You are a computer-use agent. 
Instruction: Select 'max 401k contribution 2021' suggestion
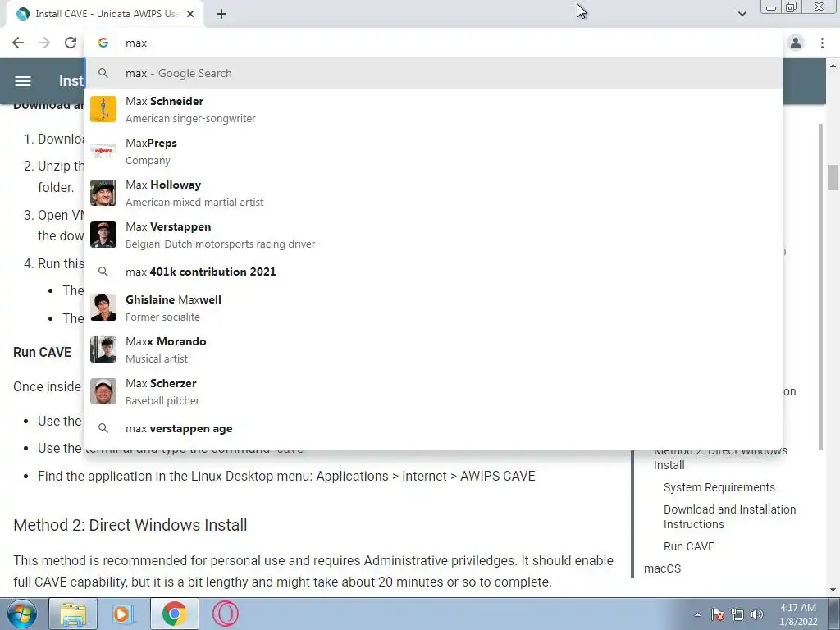(x=433, y=272)
